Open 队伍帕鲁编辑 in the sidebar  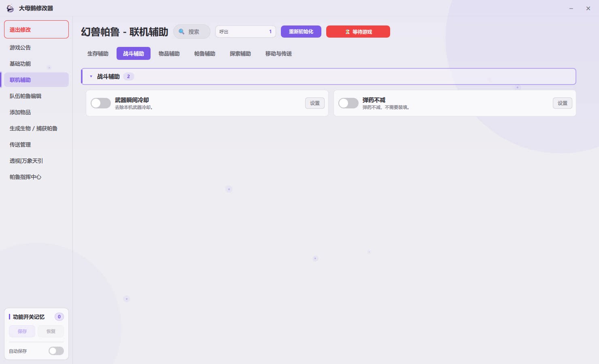tap(36, 96)
